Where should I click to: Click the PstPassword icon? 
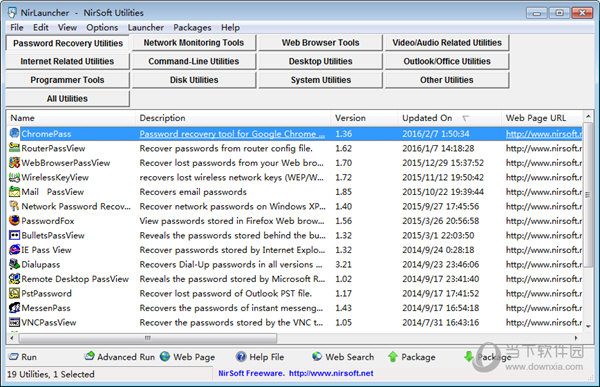pyautogui.click(x=14, y=293)
